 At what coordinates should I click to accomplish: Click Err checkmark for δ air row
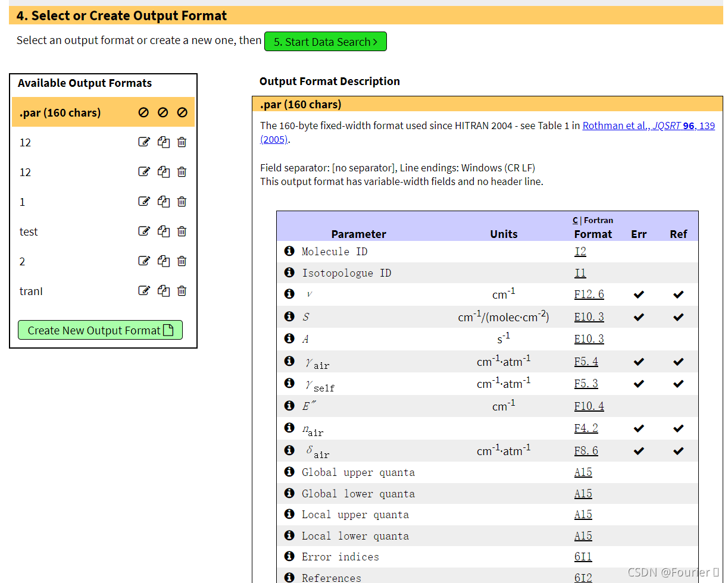tap(639, 451)
